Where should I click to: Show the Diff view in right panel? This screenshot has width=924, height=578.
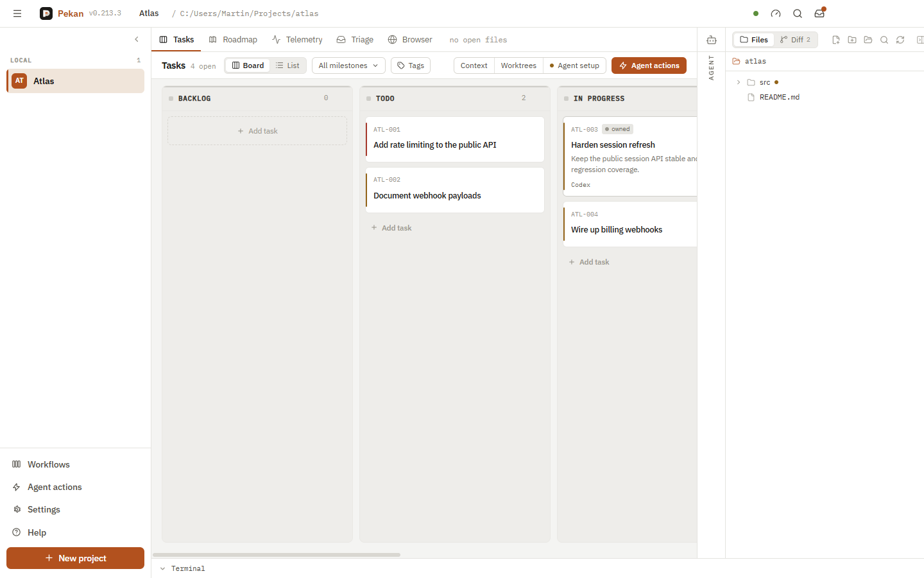click(796, 40)
